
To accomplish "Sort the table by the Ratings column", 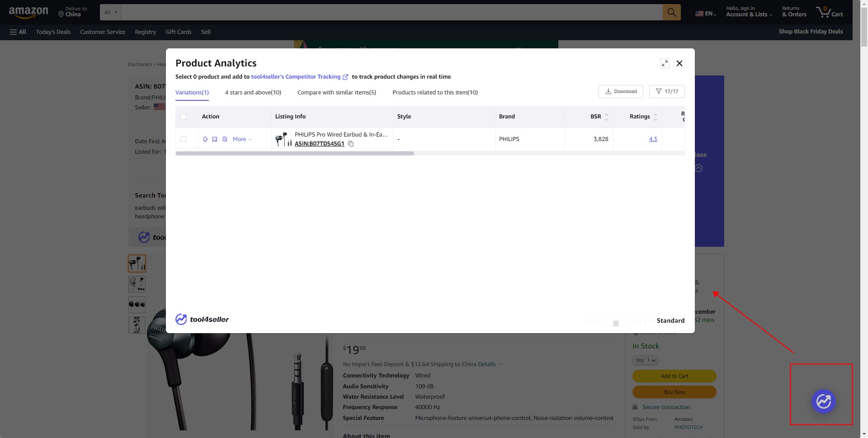I will 655,117.
